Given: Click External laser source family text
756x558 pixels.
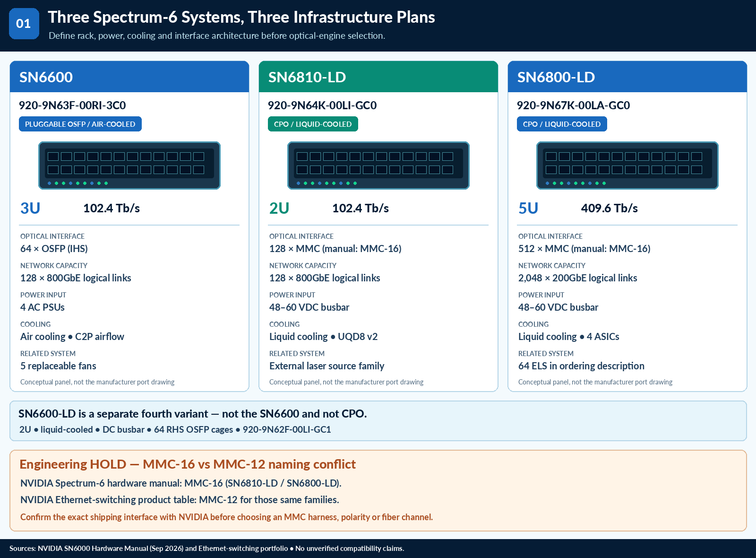Looking at the screenshot, I should (327, 366).
